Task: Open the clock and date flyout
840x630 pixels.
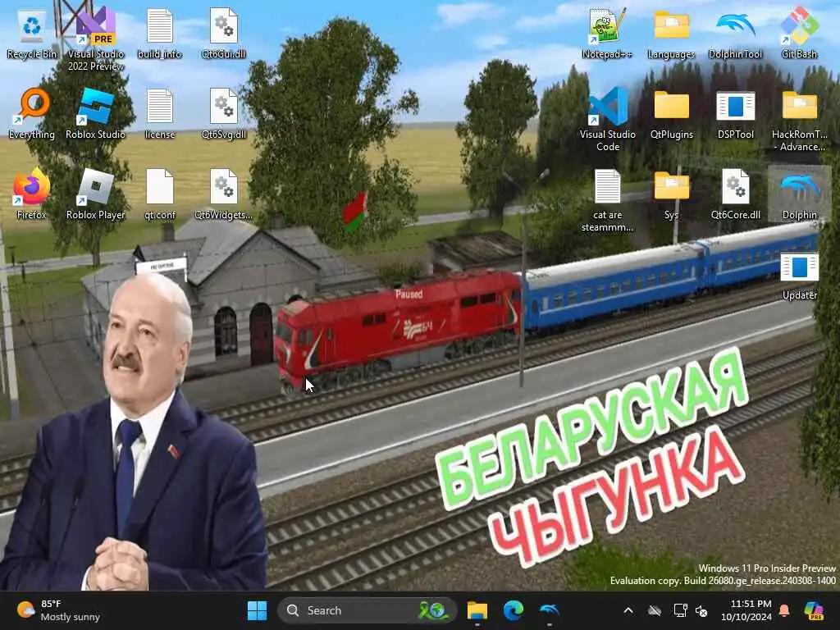Action: pos(746,610)
